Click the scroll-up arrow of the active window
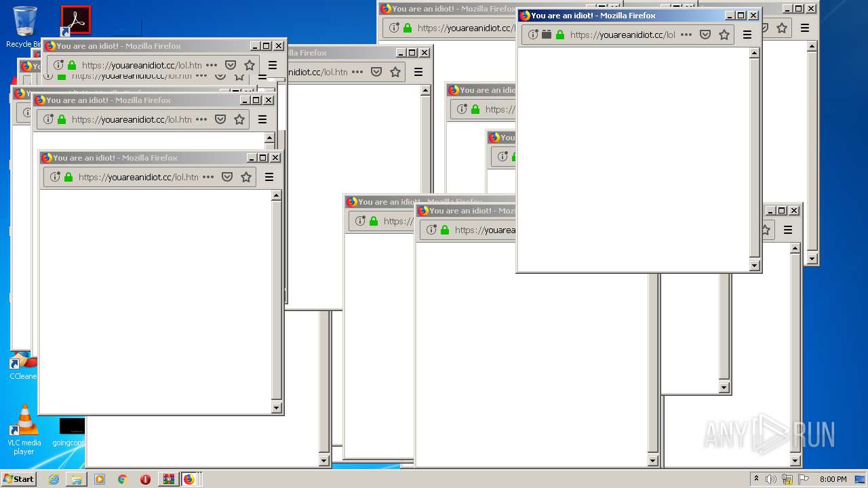Viewport: 868px width, 488px height. pyautogui.click(x=754, y=53)
